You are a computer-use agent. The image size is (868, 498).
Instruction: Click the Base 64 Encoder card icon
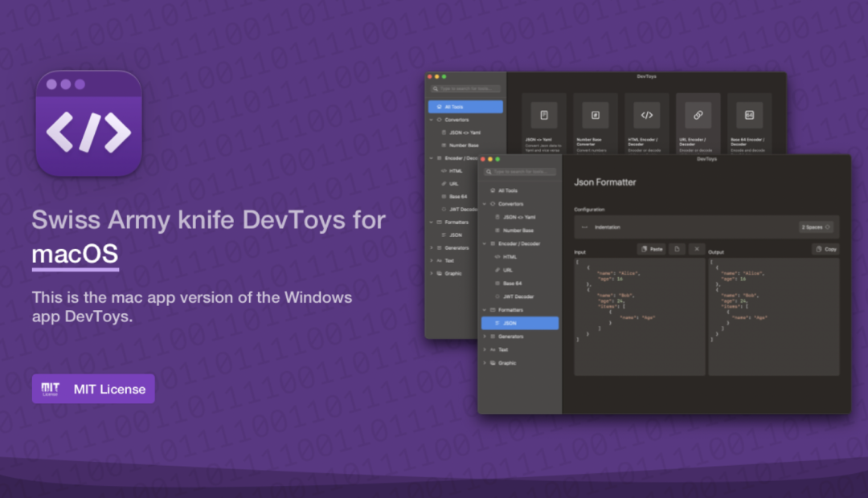pyautogui.click(x=749, y=115)
